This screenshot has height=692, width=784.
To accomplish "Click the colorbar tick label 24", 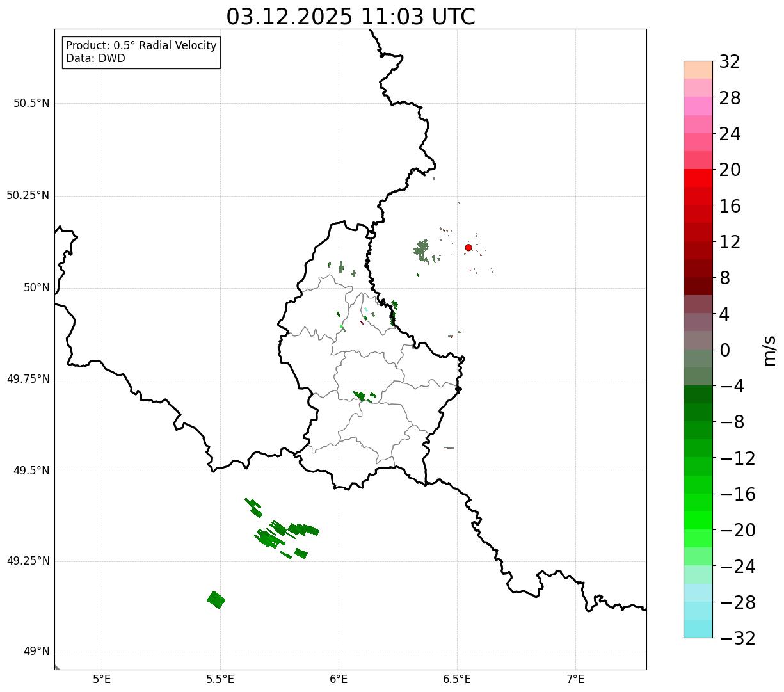I will click(x=730, y=134).
